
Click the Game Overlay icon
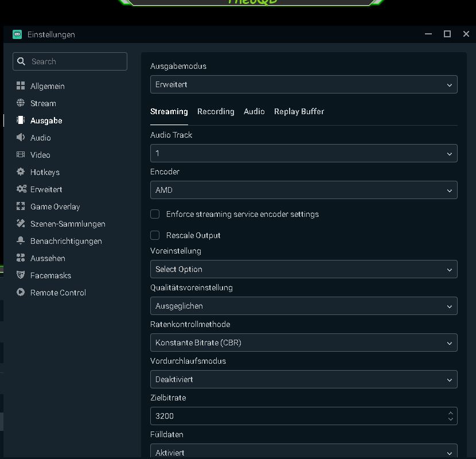tap(21, 207)
